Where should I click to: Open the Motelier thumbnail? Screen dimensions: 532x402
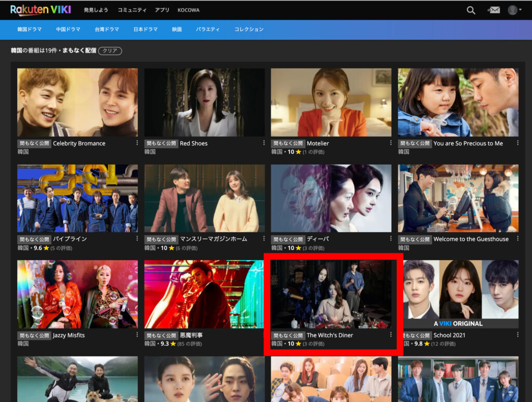331,102
